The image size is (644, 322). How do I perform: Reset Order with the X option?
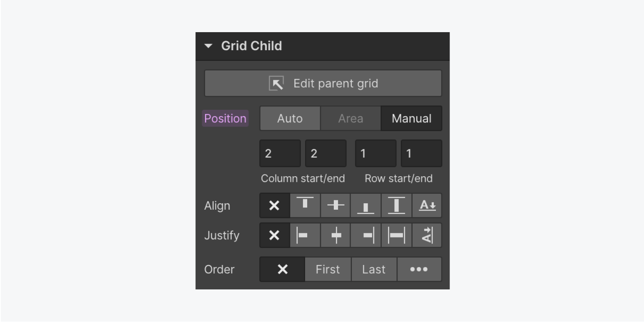pyautogui.click(x=282, y=269)
